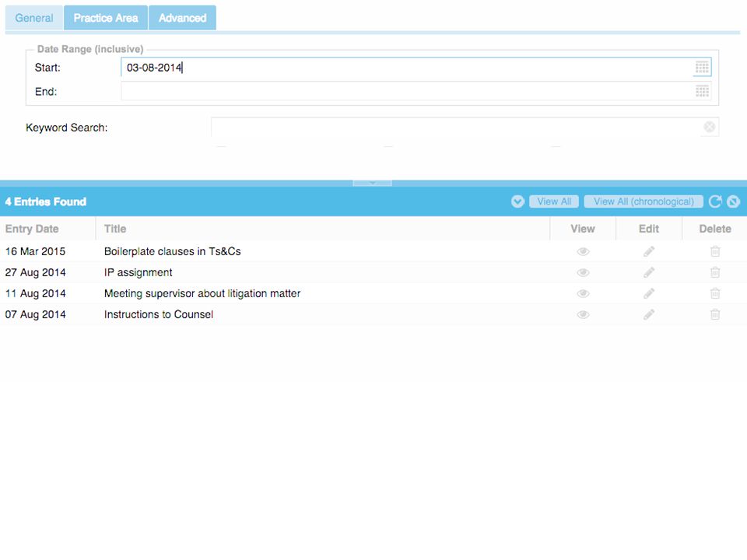Viewport: 747px width, 560px height.
Task: Switch to the Practice Area tab
Action: tap(106, 18)
